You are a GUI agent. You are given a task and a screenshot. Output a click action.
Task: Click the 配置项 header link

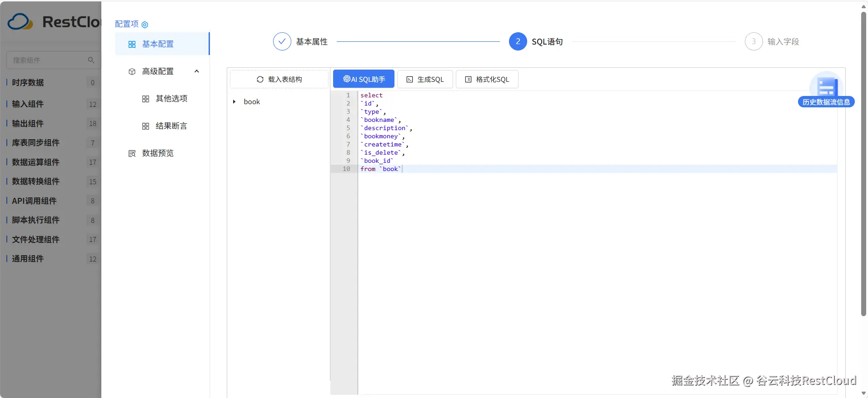(127, 24)
